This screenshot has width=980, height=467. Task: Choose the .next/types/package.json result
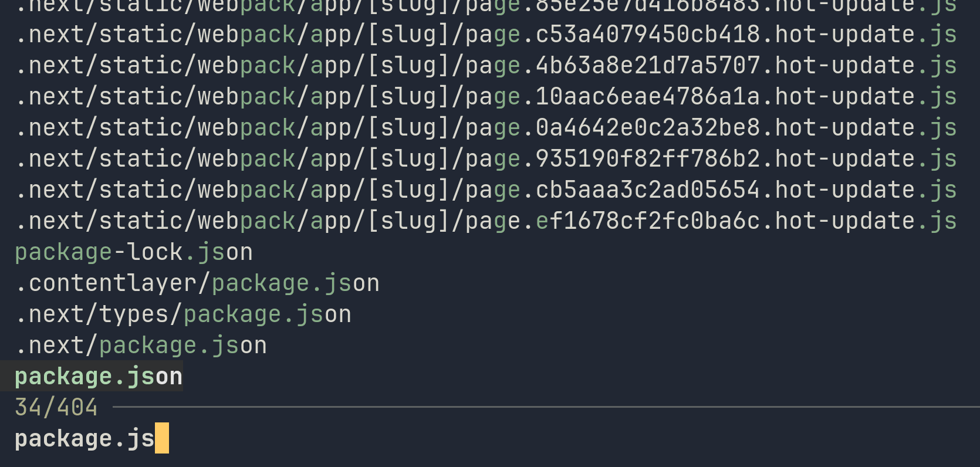(x=183, y=314)
